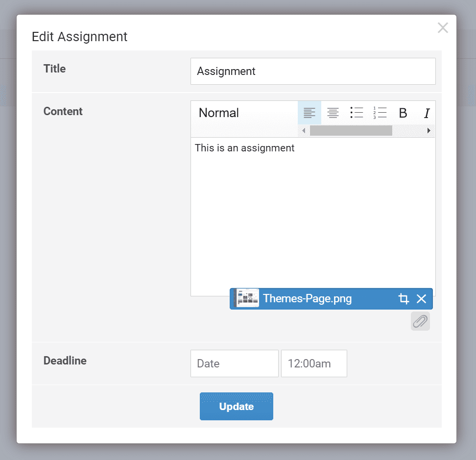Screen dimensions: 476x460
Task: Crop the Themes-Page.png attachment
Action: (x=404, y=299)
